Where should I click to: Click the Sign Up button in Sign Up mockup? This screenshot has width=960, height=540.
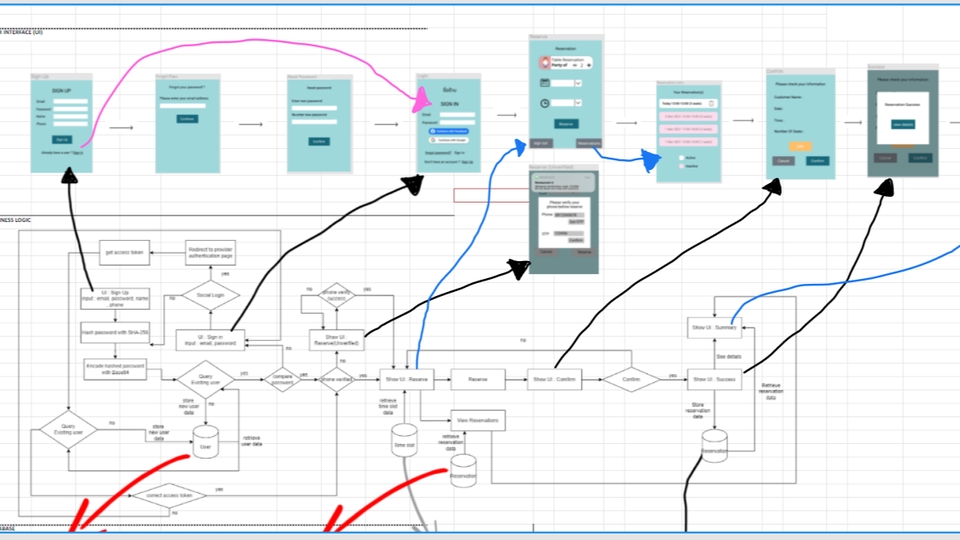pos(62,140)
